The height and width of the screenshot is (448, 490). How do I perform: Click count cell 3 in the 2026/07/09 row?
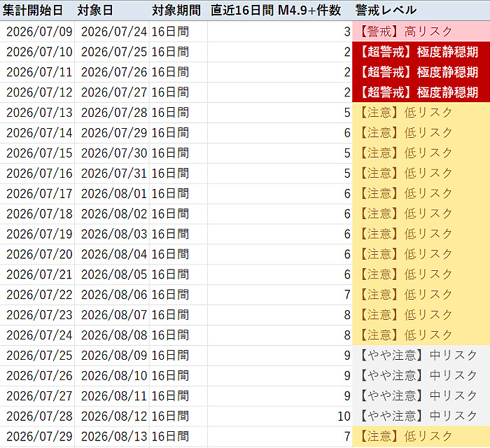280,31
